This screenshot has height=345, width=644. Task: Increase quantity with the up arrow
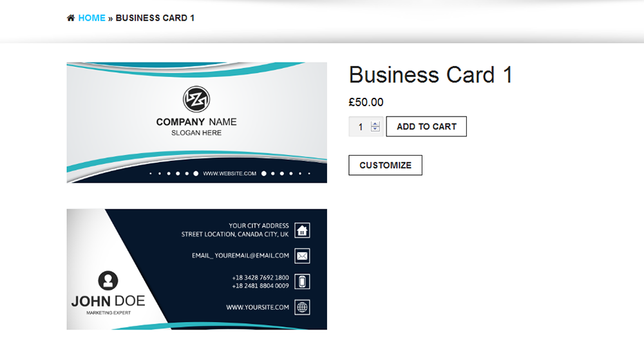[x=375, y=124]
